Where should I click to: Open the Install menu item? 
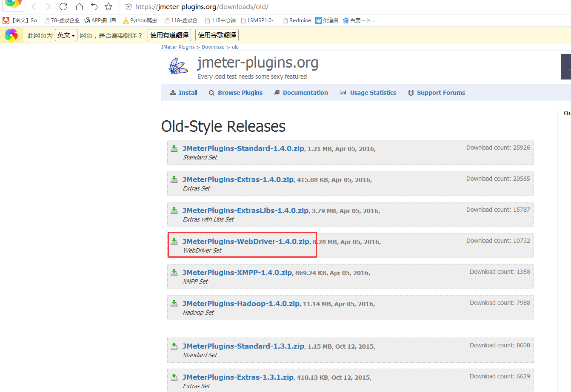(184, 93)
